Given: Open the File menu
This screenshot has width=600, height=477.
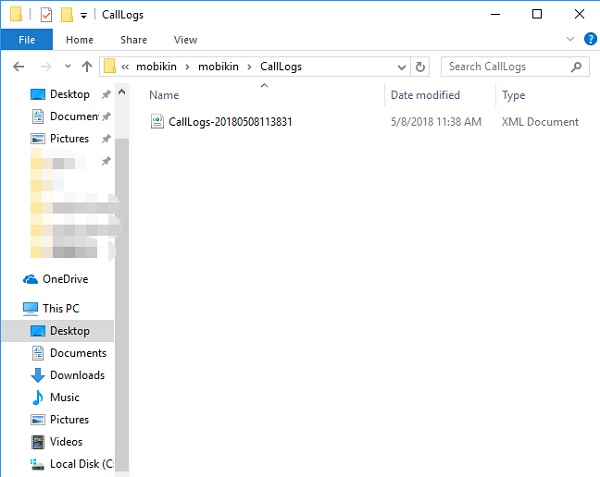Looking at the screenshot, I should 26,40.
